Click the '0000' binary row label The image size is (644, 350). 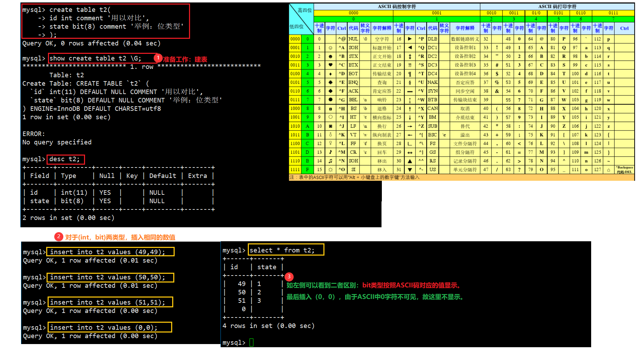click(x=295, y=39)
